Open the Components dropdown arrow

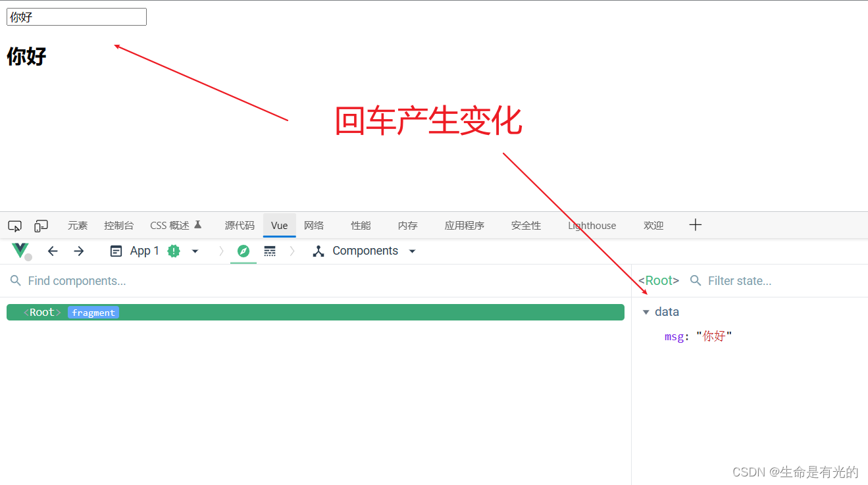413,251
